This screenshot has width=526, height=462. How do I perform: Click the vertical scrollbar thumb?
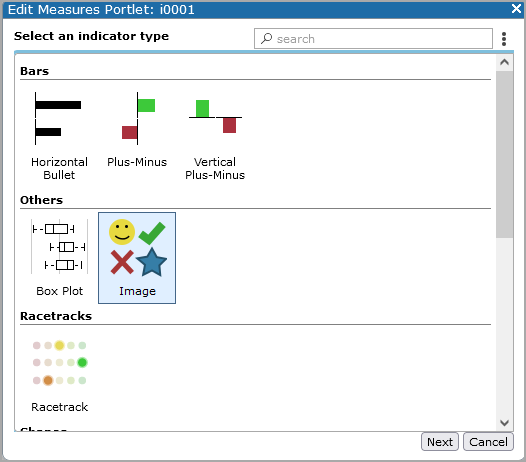pyautogui.click(x=504, y=154)
